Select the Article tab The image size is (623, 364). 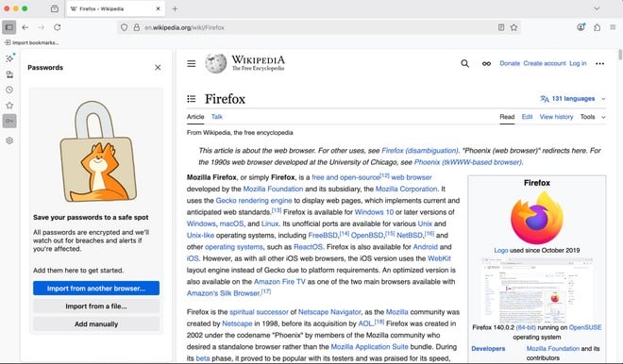pyautogui.click(x=195, y=117)
